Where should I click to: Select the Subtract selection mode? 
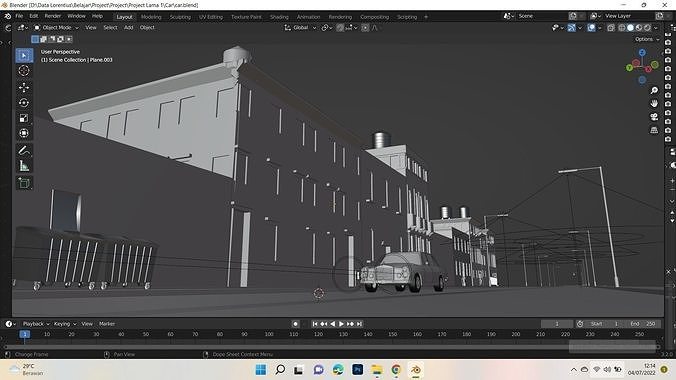point(52,39)
